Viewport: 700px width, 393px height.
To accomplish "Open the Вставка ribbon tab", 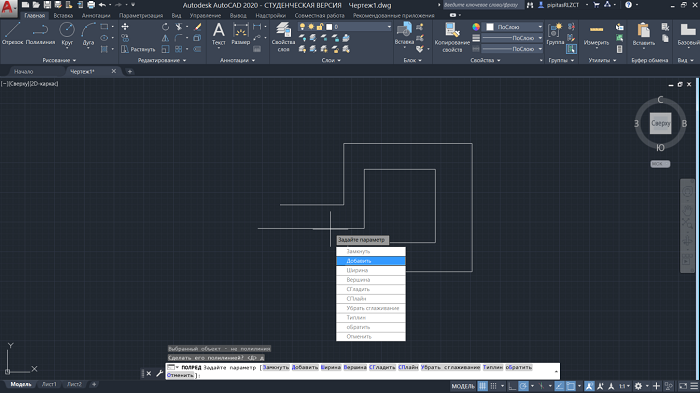I will (63, 15).
